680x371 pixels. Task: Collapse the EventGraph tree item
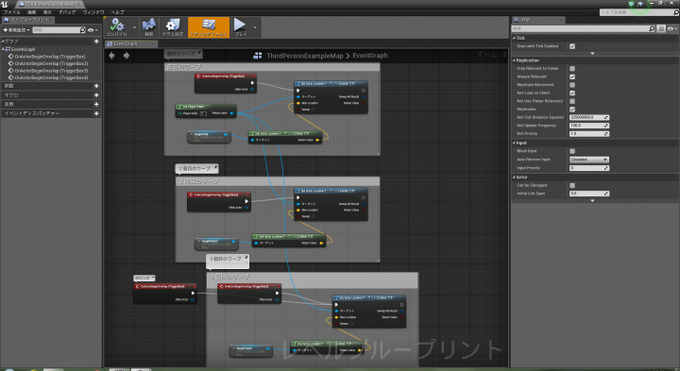tap(3, 49)
